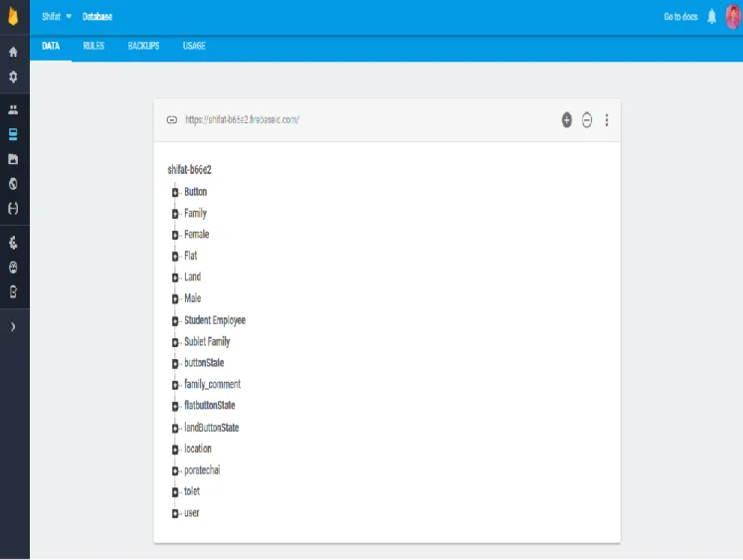The width and height of the screenshot is (743, 560).
Task: Select the landButtonState key label
Action: pyautogui.click(x=211, y=428)
